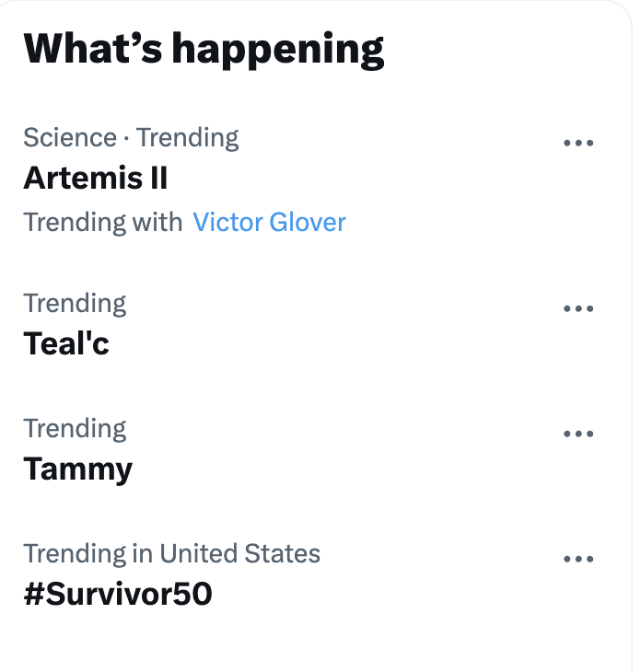
Task: Open more options for #Survivor50 trend
Action: point(577,559)
